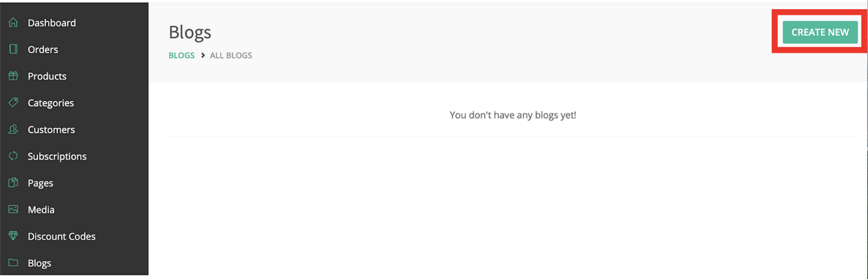The image size is (868, 279).
Task: Click the Media picture icon
Action: pos(13,209)
